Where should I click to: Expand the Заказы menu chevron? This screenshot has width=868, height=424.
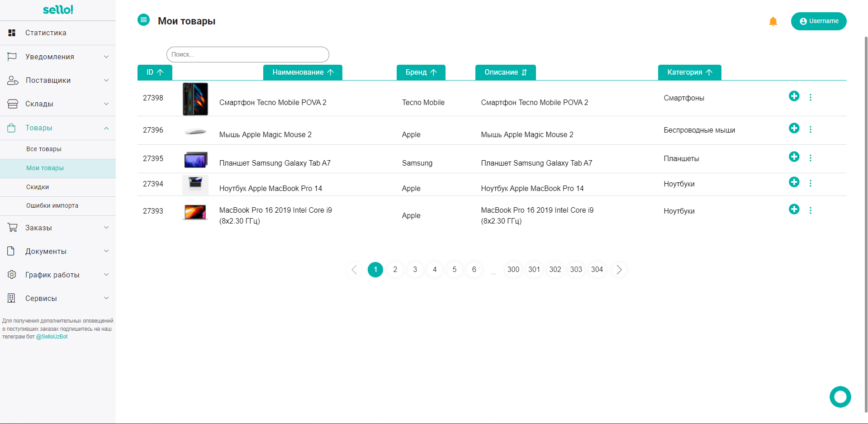106,227
